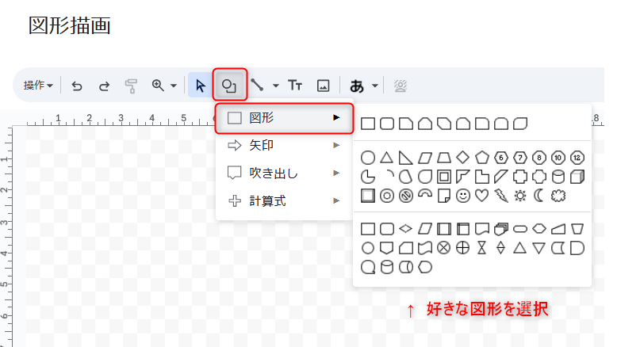Choose the no-symbol prohibited shape

point(406,196)
